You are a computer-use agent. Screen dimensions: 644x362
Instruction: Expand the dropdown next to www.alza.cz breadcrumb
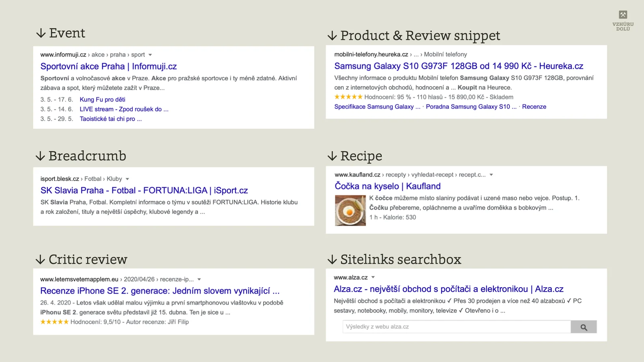(x=373, y=277)
